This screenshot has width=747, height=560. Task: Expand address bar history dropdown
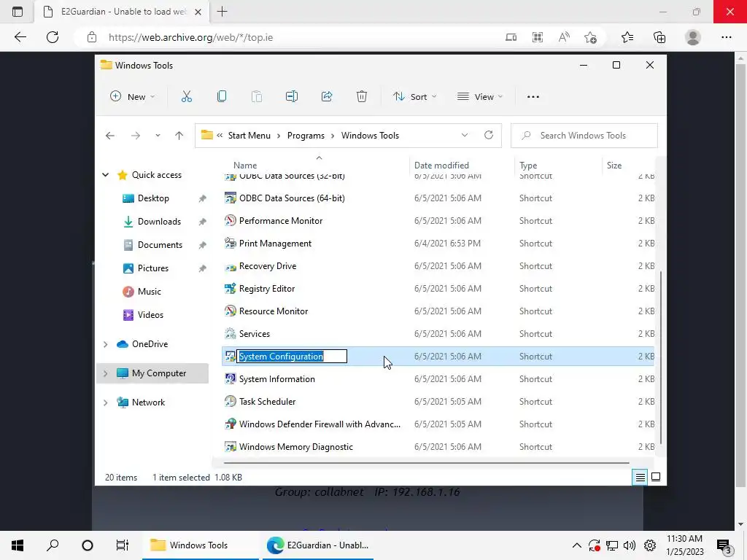pyautogui.click(x=465, y=135)
